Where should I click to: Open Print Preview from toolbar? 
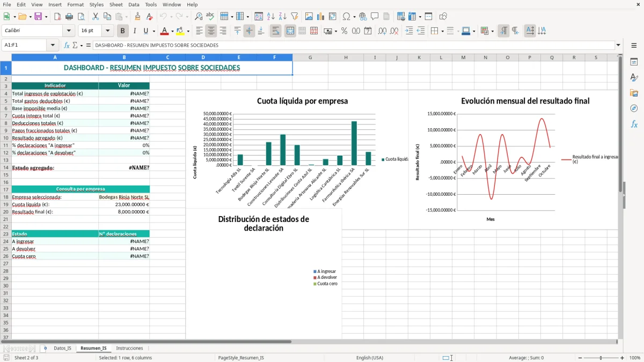click(x=80, y=17)
